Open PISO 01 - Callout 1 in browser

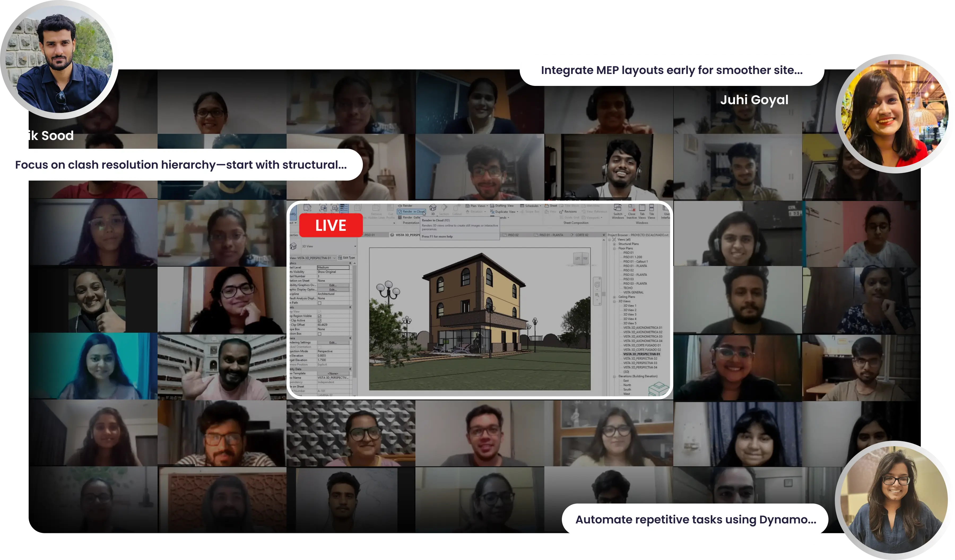(636, 262)
